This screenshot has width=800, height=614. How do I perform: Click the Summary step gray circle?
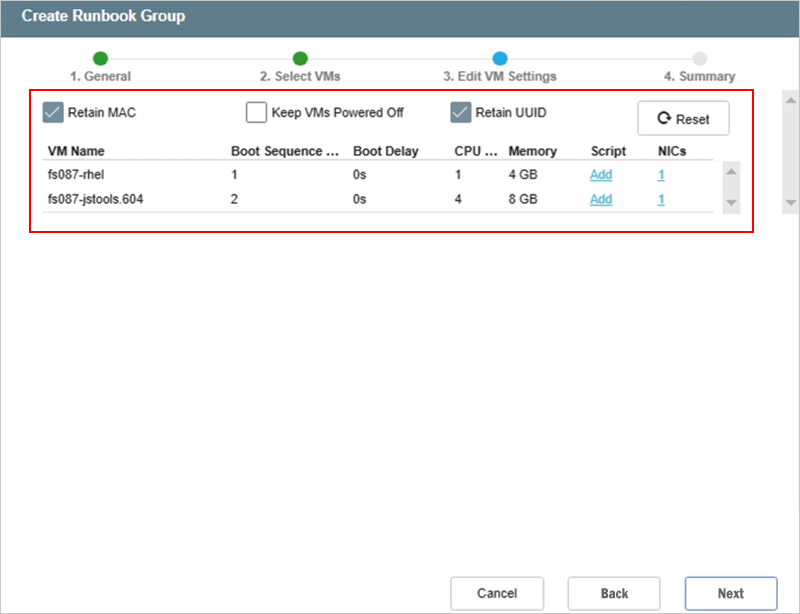700,59
